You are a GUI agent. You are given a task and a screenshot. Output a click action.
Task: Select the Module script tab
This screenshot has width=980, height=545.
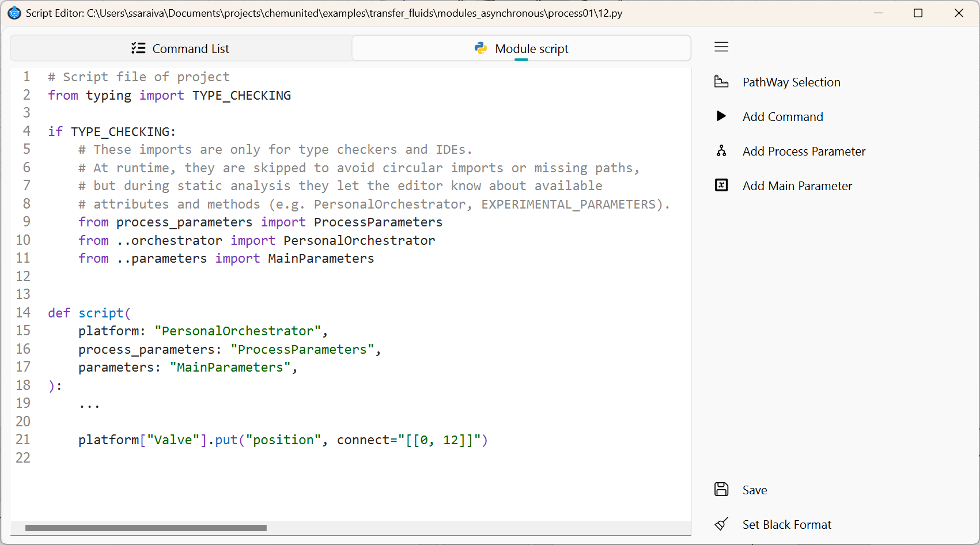521,48
